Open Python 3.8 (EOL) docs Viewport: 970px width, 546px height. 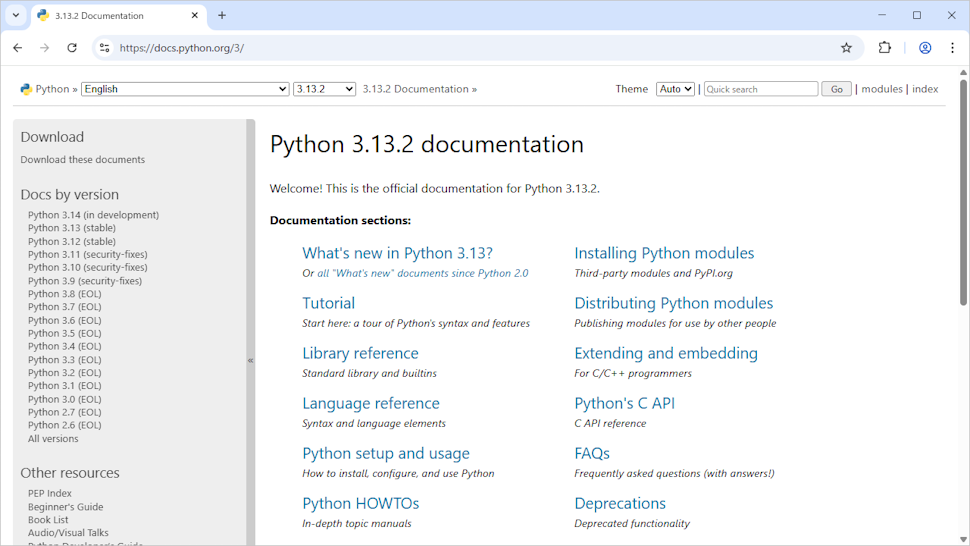tap(64, 294)
